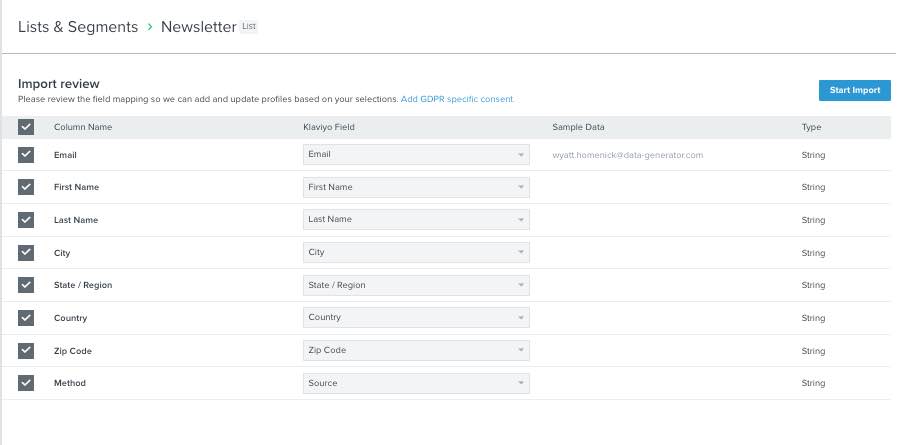Uncheck the Method column checkbox

click(x=26, y=383)
